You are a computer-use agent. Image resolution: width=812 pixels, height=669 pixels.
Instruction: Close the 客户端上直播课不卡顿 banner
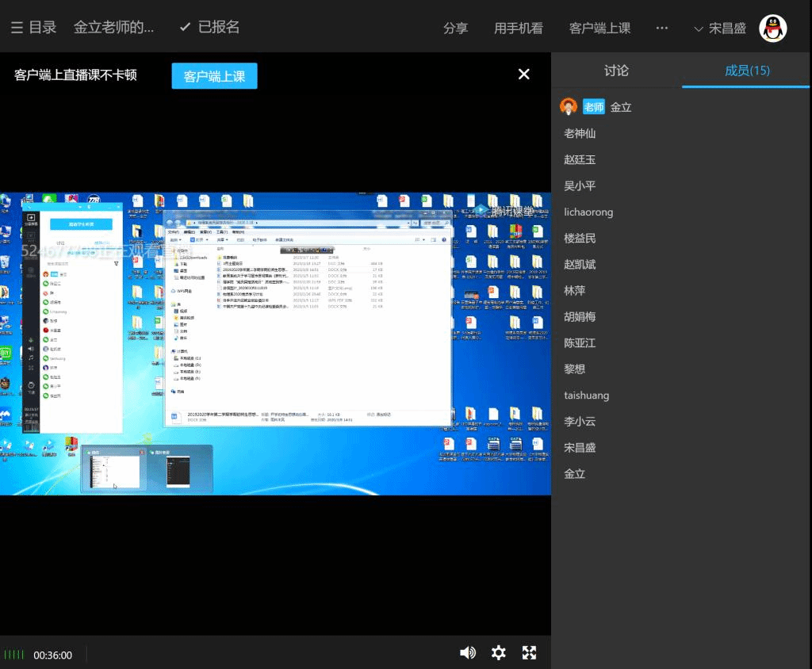click(523, 75)
